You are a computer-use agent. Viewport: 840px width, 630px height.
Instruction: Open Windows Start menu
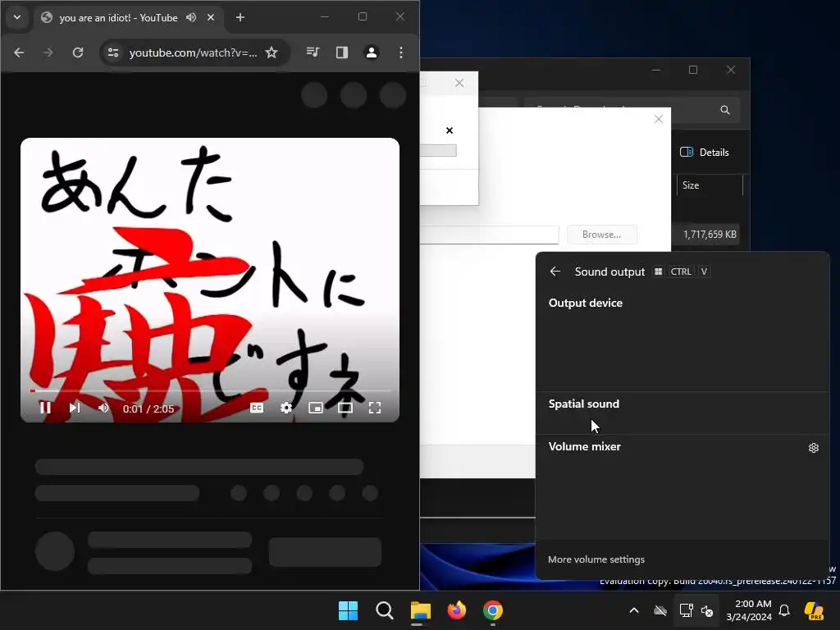(x=348, y=610)
